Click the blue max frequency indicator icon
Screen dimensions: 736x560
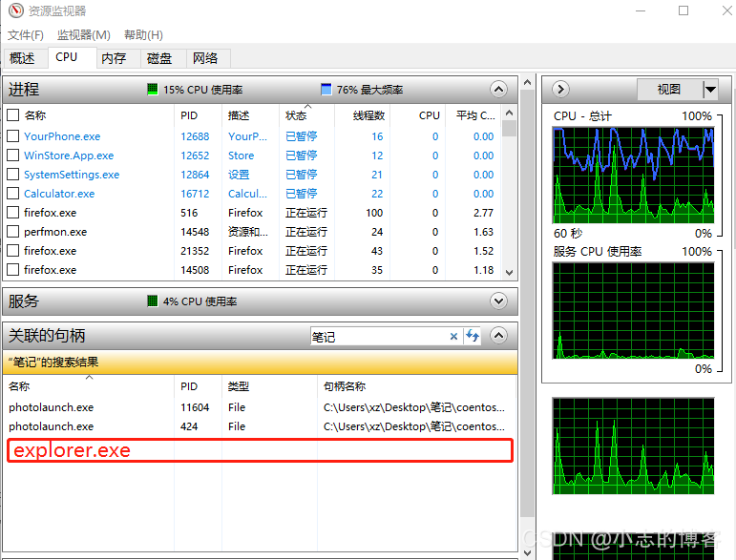326,89
